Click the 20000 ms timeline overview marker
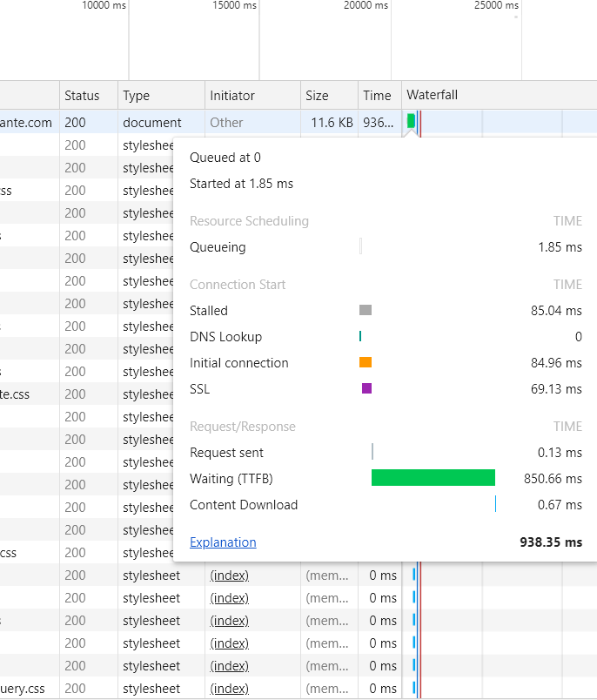The width and height of the screenshot is (597, 700). tap(366, 5)
